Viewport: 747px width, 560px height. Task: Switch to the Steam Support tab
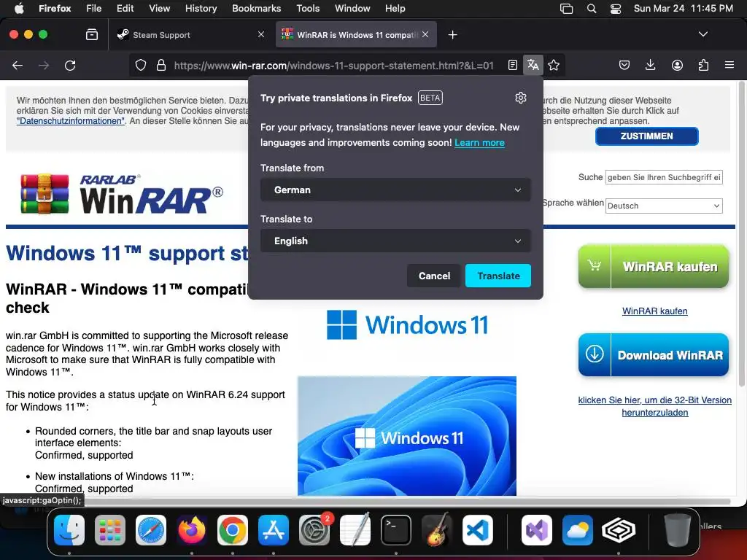pyautogui.click(x=192, y=35)
